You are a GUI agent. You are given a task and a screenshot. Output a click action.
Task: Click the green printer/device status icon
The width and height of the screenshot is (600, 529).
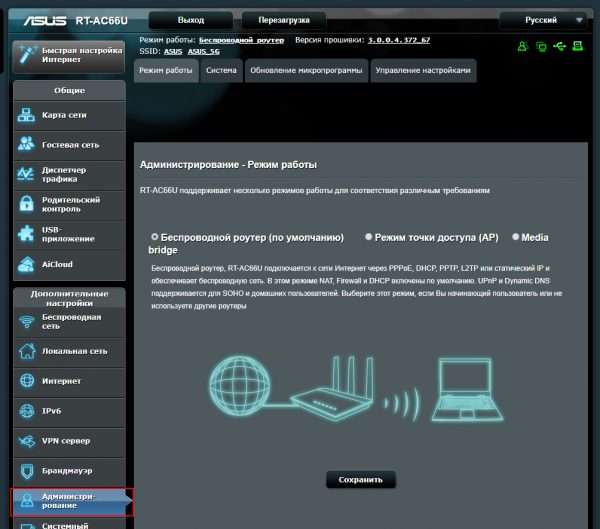coord(577,46)
